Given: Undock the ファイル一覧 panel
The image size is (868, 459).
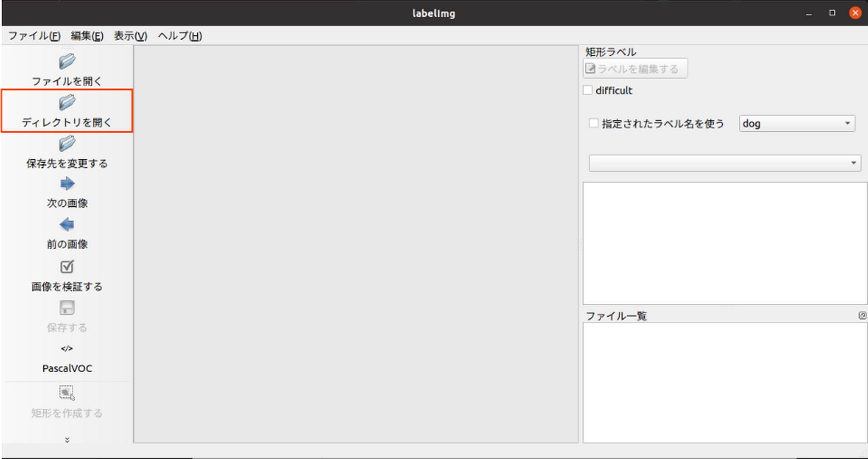Looking at the screenshot, I should tap(862, 315).
